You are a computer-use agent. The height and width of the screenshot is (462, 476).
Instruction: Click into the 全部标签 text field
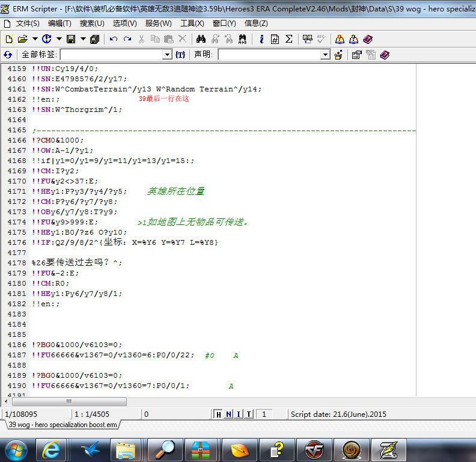111,55
